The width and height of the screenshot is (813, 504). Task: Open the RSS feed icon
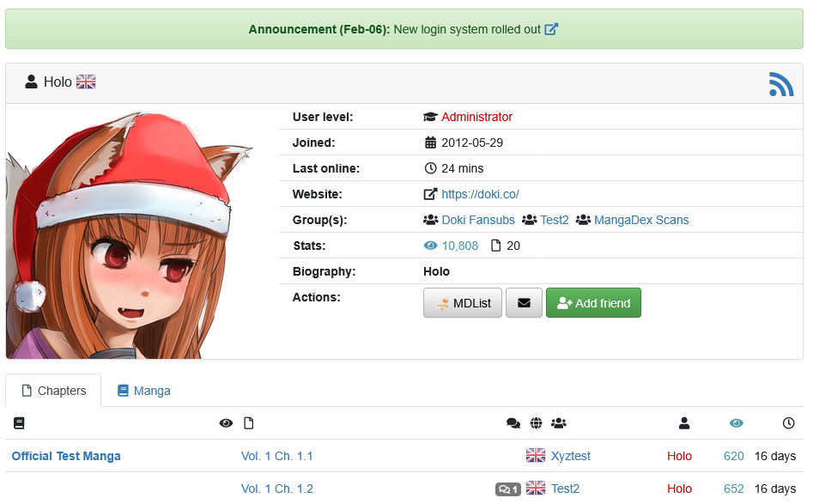click(781, 84)
